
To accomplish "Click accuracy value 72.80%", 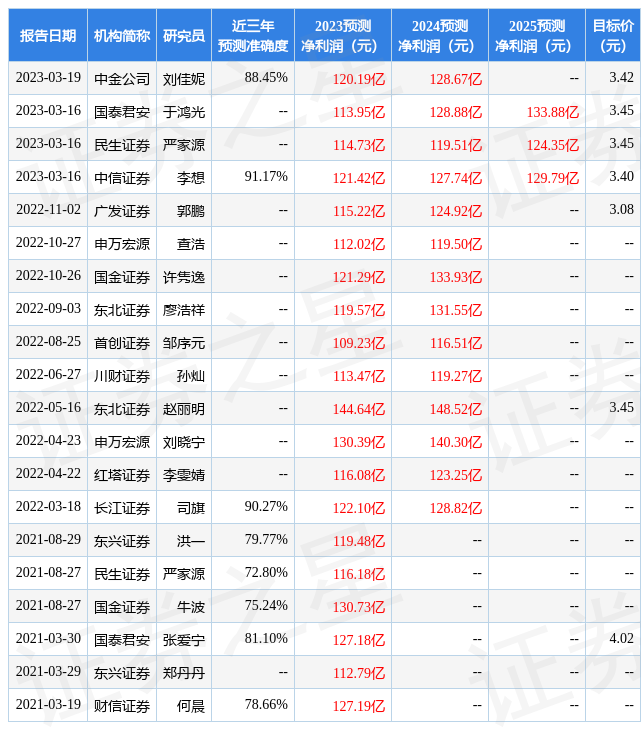I will click(266, 573).
